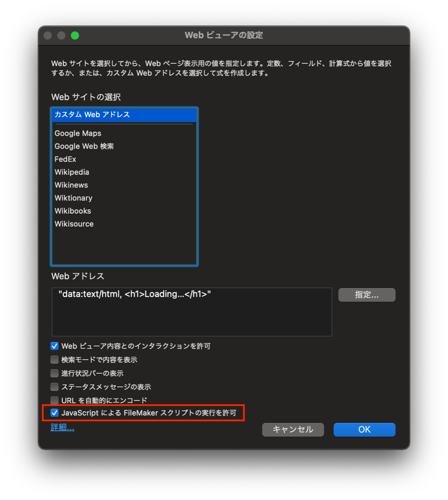Image resolution: width=448 pixels, height=500 pixels.
Task: Select Wikinews list entry
Action: coord(124,185)
